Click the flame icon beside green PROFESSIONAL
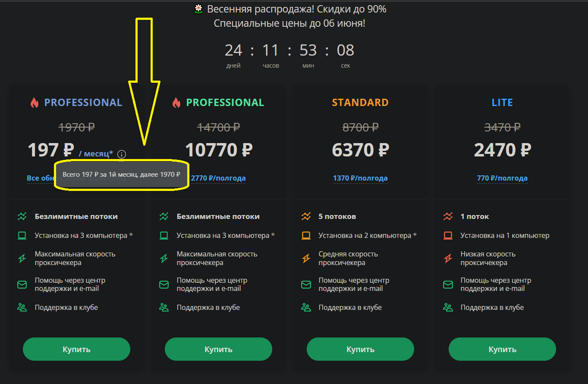Image resolution: width=588 pixels, height=384 pixels. pyautogui.click(x=176, y=103)
